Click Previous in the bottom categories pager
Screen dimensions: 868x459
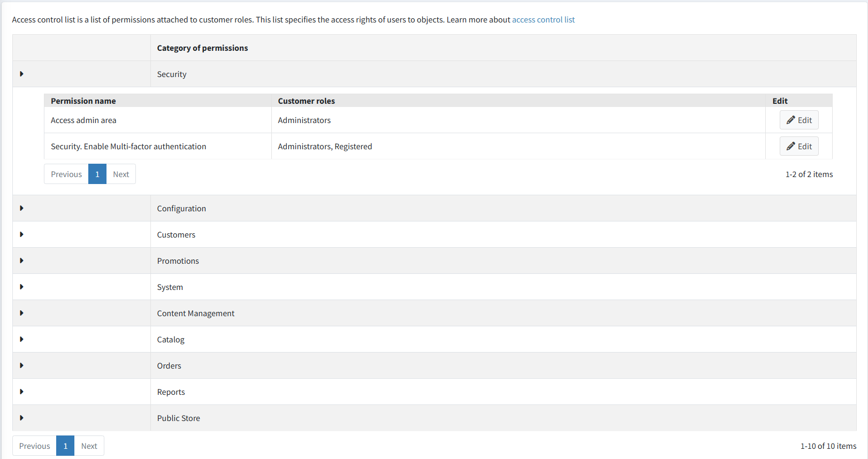[35, 446]
